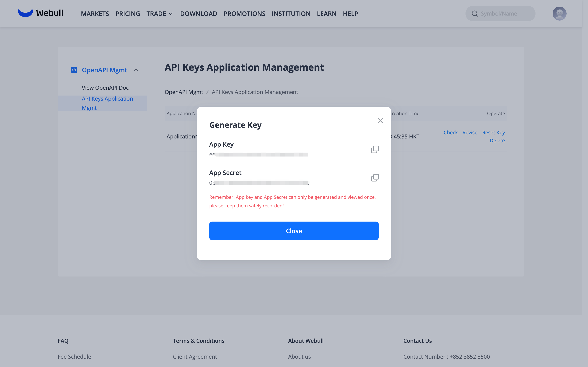Viewport: 588px width, 367px height.
Task: Expand the TRADE dropdown menu
Action: pyautogui.click(x=159, y=14)
